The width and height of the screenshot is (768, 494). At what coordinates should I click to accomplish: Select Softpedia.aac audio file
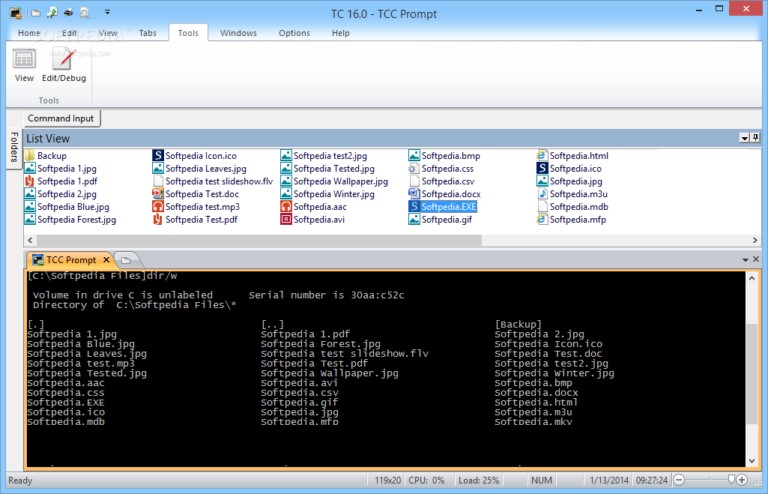pos(313,207)
